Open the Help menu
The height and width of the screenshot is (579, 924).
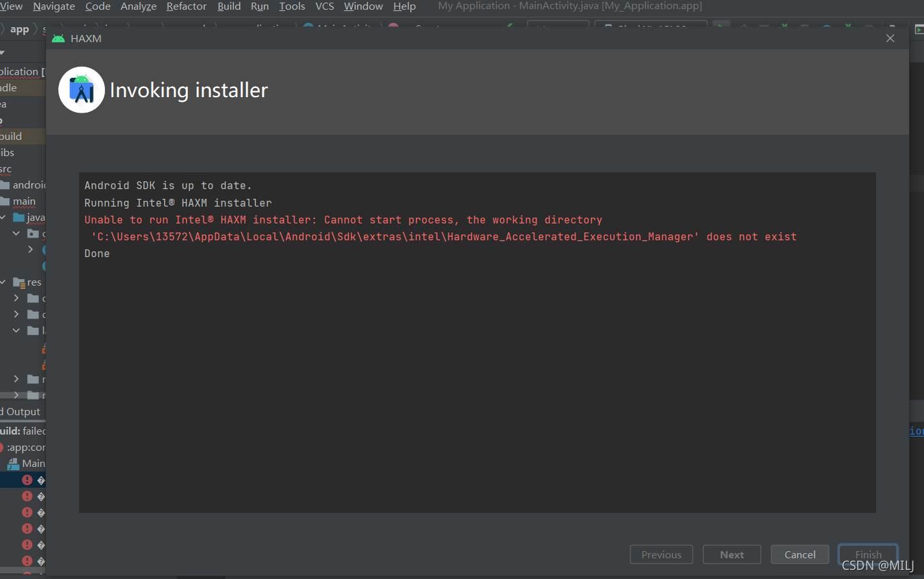[404, 6]
